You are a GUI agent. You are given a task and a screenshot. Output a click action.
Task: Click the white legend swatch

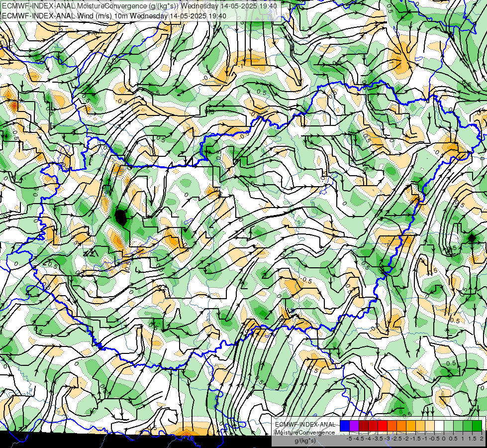coord(439,426)
